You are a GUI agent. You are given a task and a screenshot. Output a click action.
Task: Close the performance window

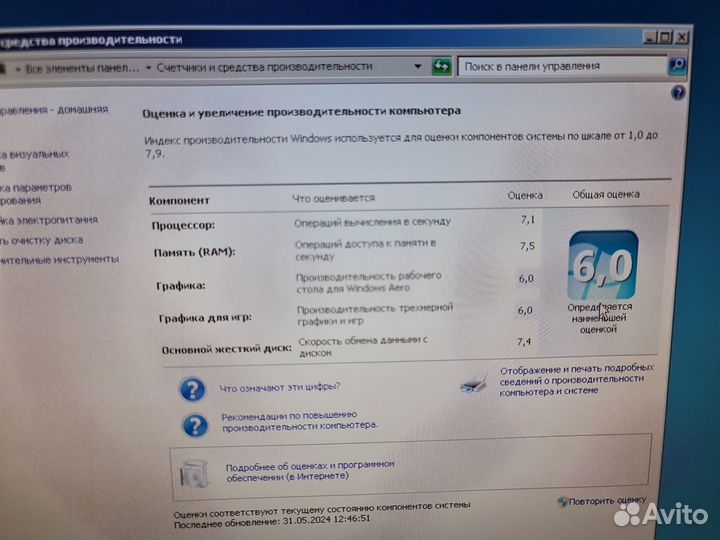click(x=681, y=37)
